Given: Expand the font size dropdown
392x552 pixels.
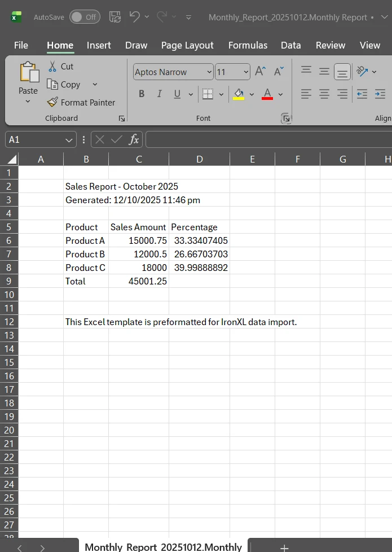Looking at the screenshot, I should point(246,72).
